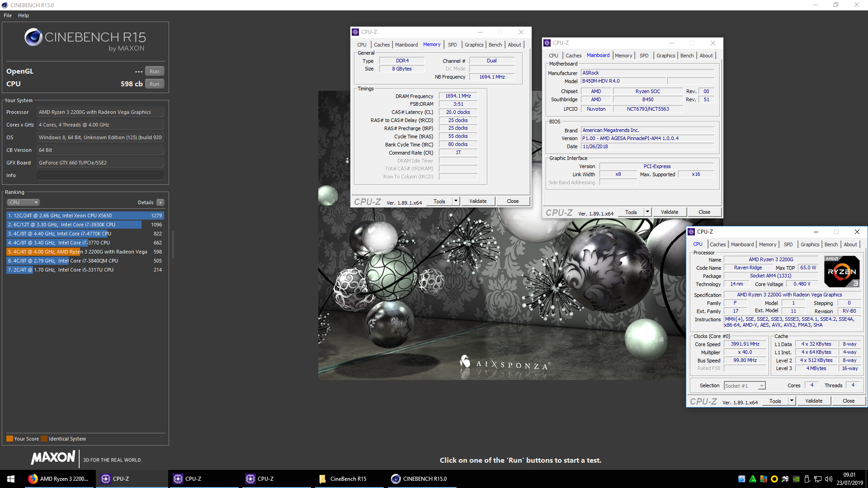Click the CPU-Z Mainboard window title icon
Screen dimensions: 868x488
[x=547, y=43]
